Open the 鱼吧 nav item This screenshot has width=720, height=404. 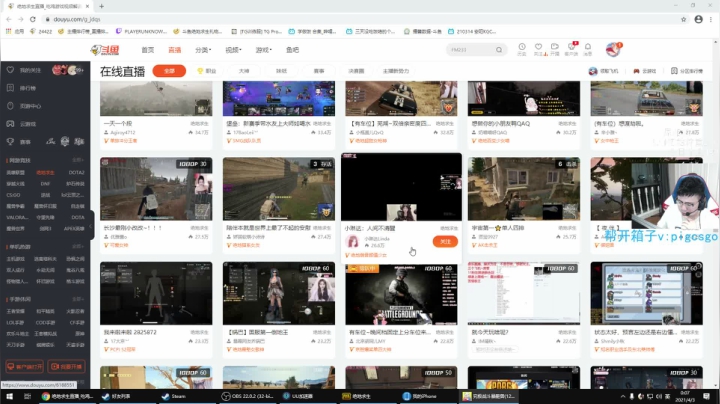coord(292,50)
